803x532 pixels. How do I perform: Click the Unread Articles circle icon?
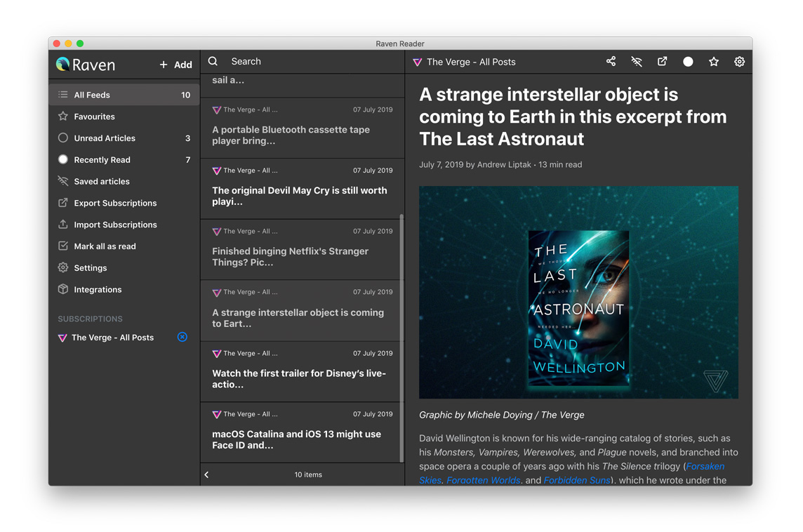coord(63,138)
